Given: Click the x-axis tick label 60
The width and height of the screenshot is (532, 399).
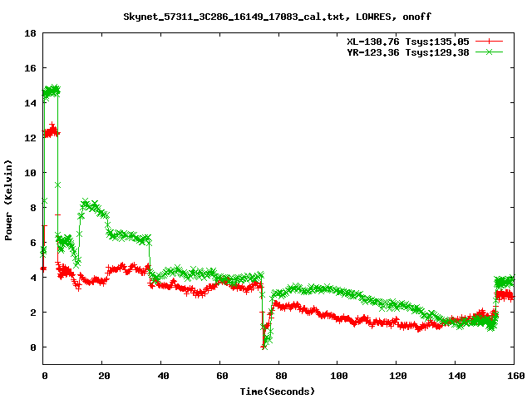Looking at the screenshot, I should tap(222, 376).
